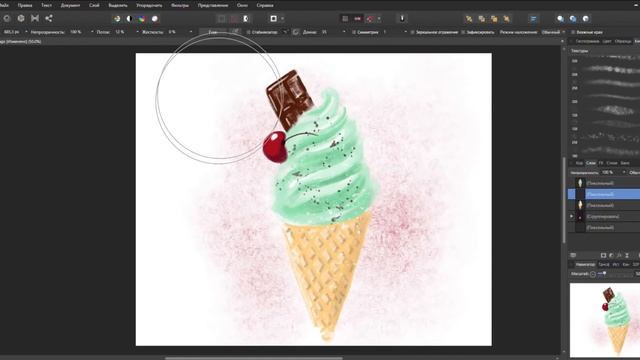Open the Quick Mask options arrow
Screen dimensions: 640x360
coord(282,19)
